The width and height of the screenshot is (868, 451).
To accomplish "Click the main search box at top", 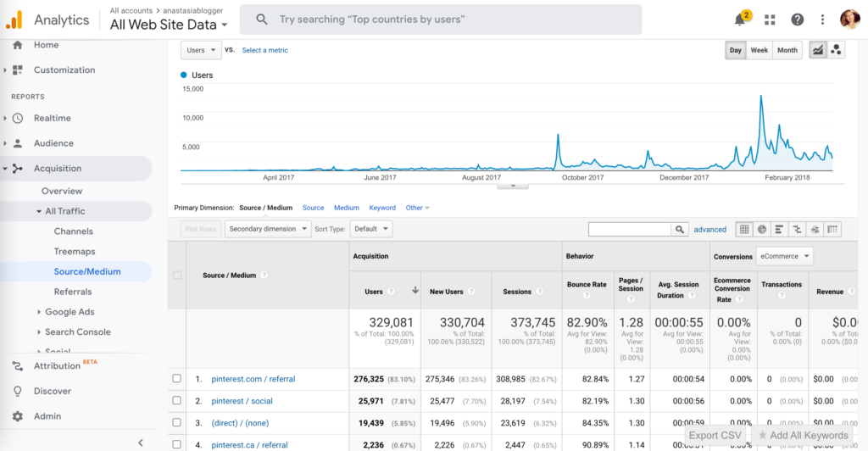I will 441,19.
